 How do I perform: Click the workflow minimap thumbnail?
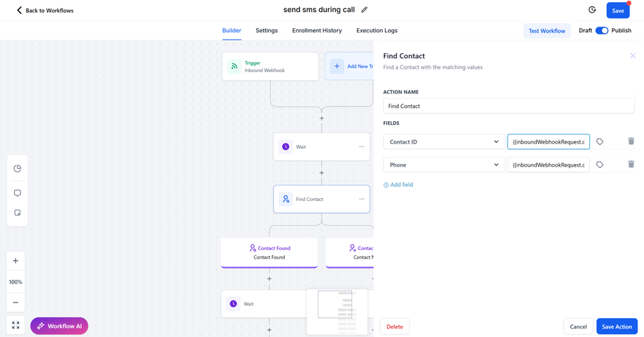337,311
